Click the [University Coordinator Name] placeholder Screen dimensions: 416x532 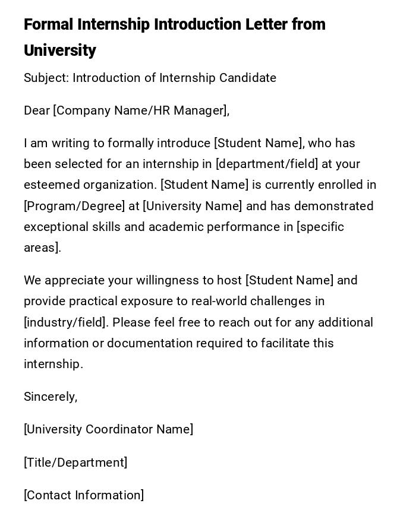[x=108, y=429]
